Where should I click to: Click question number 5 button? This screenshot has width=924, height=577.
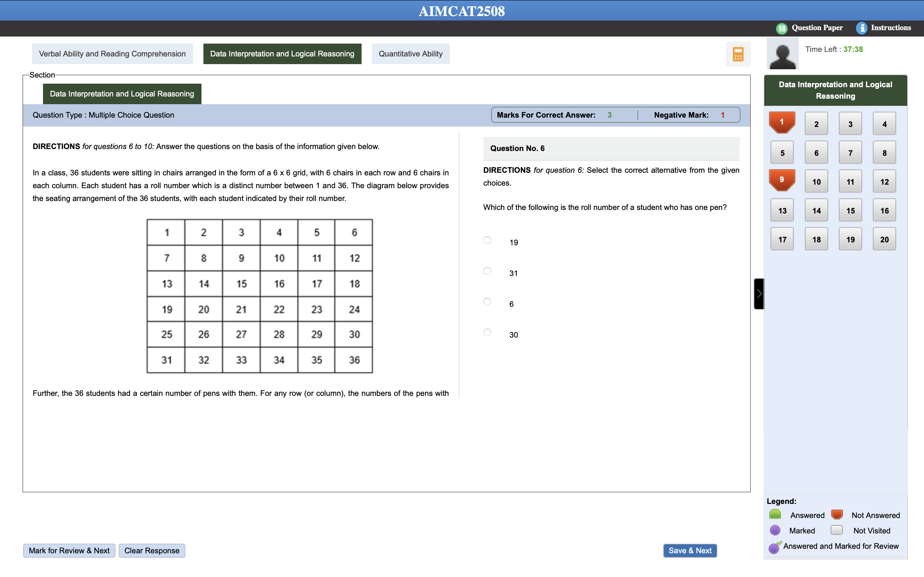(x=782, y=152)
